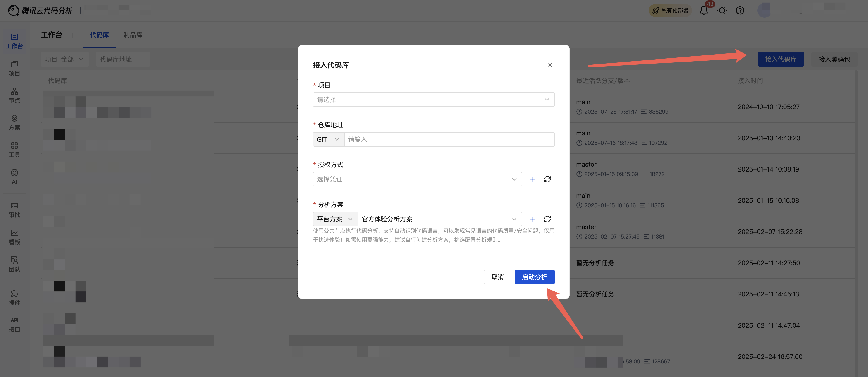Open the help question mark icon
Image resolution: width=868 pixels, height=377 pixels.
[x=740, y=10]
